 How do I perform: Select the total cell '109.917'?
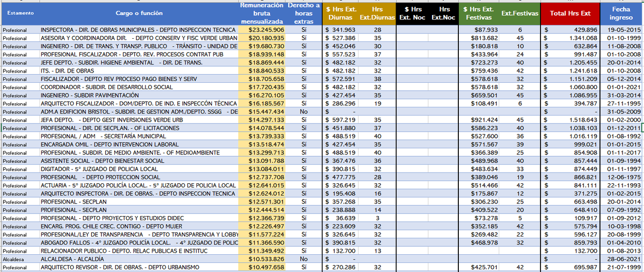(x=570, y=218)
